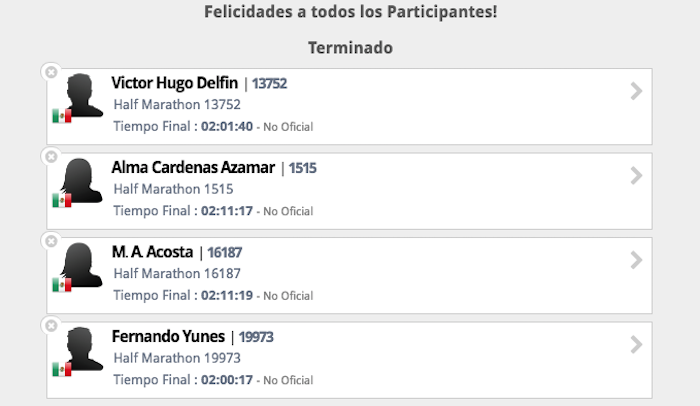Remove Fernando Yunes from the list

[51, 326]
